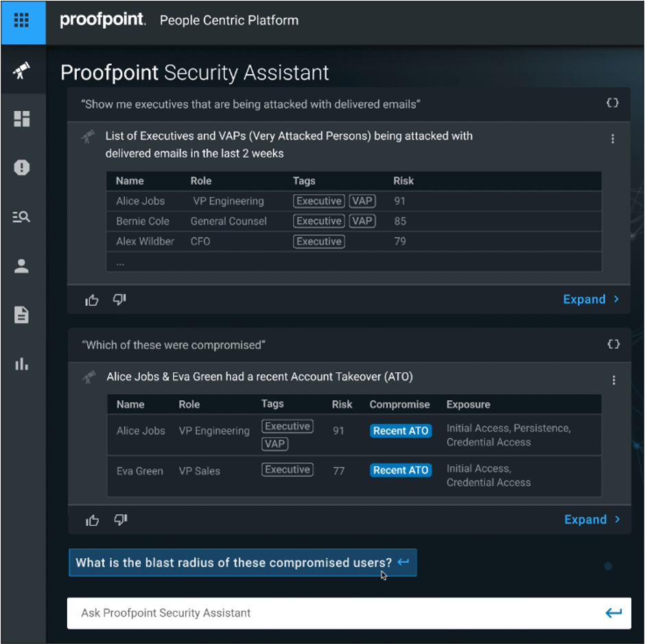Click Eva Green name in compromised table

[139, 471]
